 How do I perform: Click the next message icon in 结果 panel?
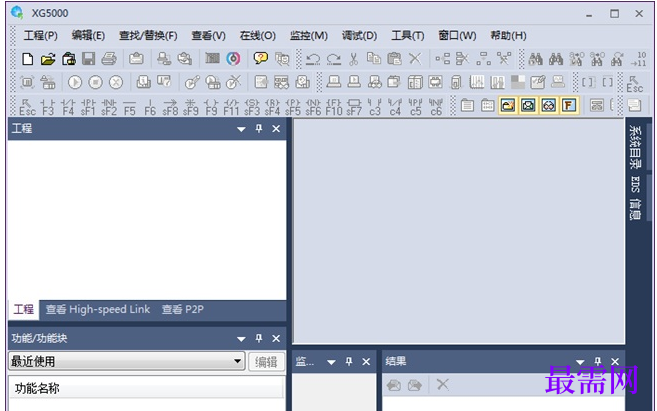pos(414,385)
